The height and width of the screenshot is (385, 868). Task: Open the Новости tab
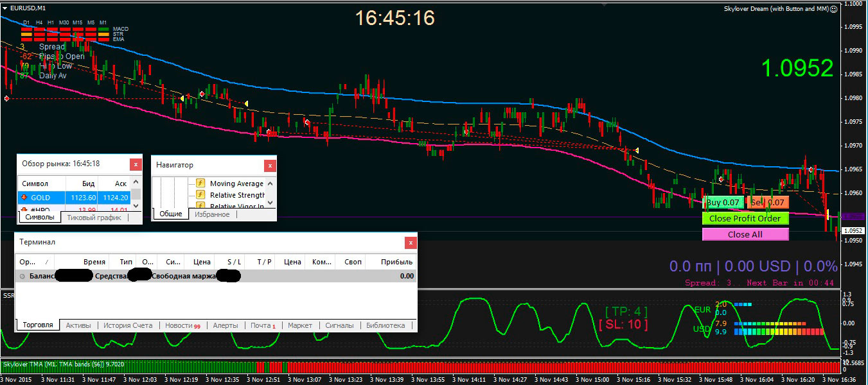point(182,325)
